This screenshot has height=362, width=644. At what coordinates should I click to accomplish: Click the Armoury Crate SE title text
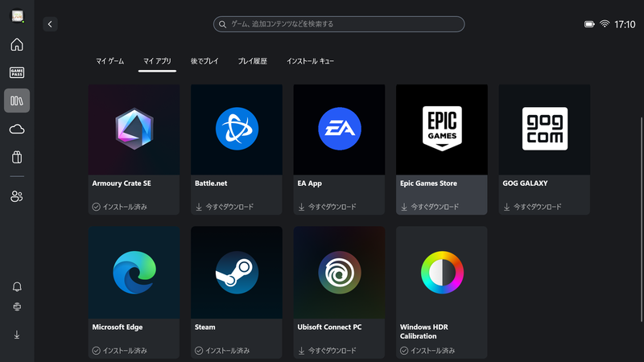[x=122, y=183]
